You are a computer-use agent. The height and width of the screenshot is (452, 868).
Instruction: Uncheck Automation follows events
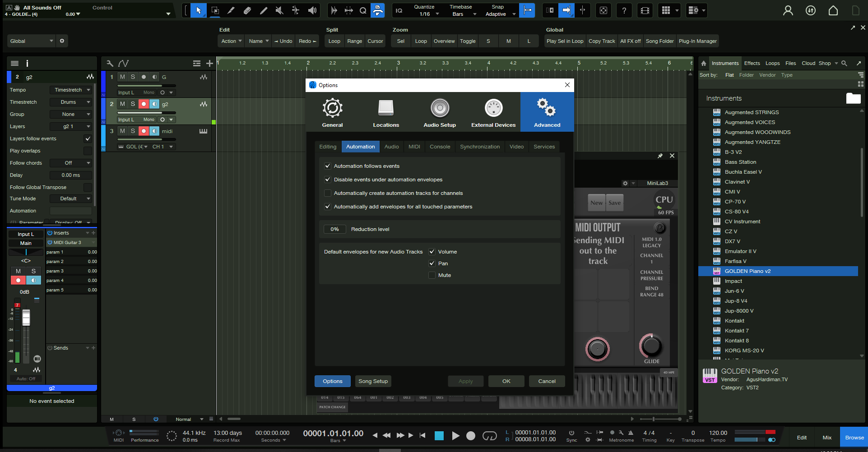click(x=328, y=166)
